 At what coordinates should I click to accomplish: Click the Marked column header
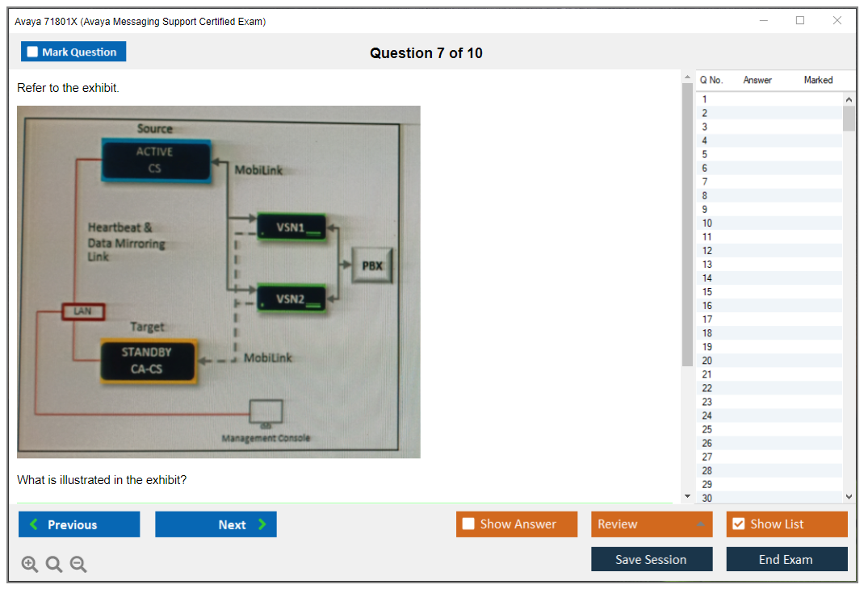point(818,80)
